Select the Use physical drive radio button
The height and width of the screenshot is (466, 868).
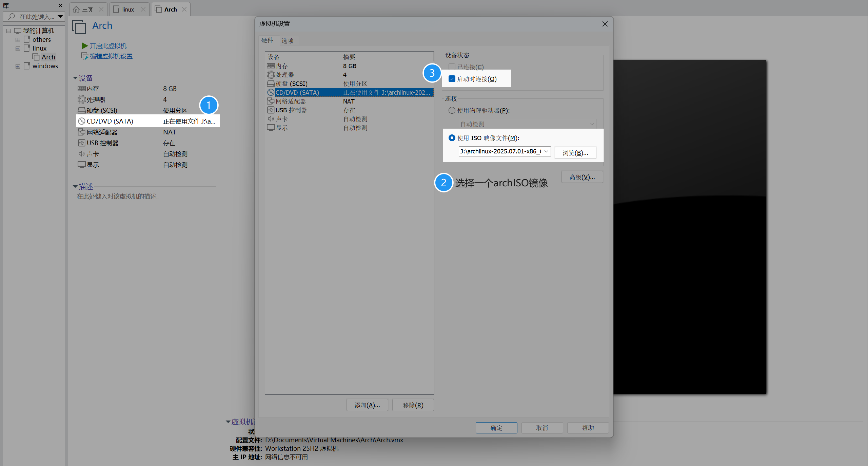[x=452, y=110]
